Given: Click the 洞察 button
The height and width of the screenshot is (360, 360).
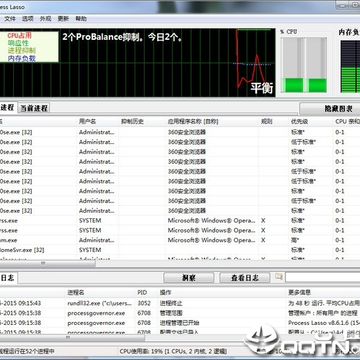Looking at the screenshot, I should coord(189,278).
